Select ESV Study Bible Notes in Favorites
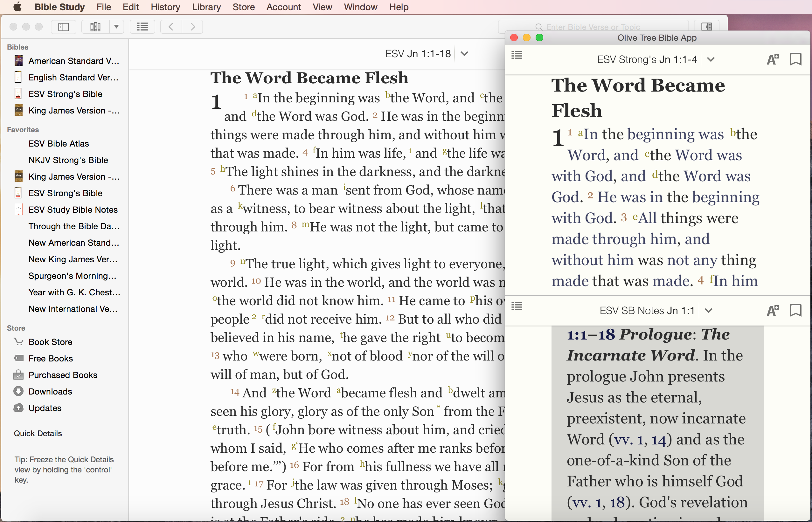This screenshot has width=812, height=522. pyautogui.click(x=73, y=209)
